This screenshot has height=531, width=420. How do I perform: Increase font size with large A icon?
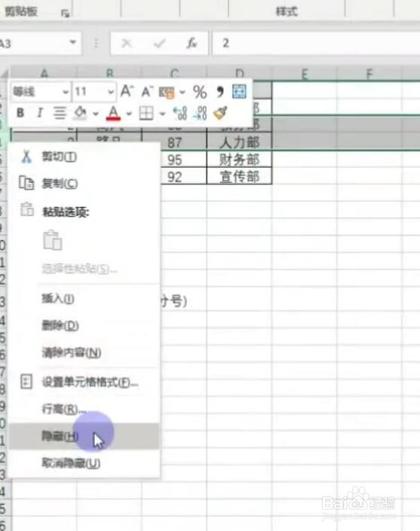coord(127,91)
